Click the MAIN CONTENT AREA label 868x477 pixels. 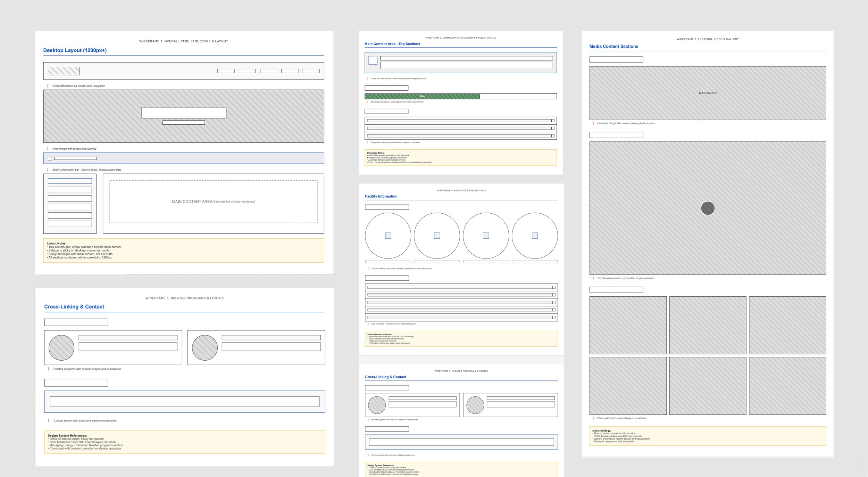(x=192, y=202)
